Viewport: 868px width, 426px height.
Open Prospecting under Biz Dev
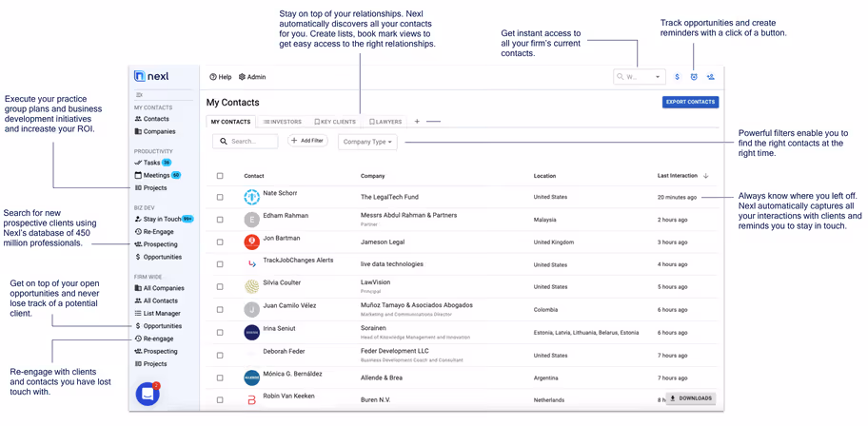pos(155,244)
